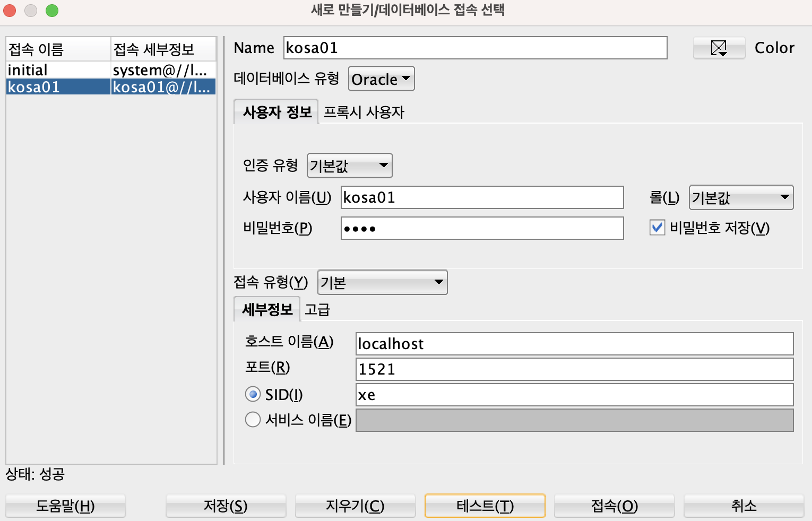Click the green zoom window button
Viewport: 812px width, 521px height.
[52, 11]
